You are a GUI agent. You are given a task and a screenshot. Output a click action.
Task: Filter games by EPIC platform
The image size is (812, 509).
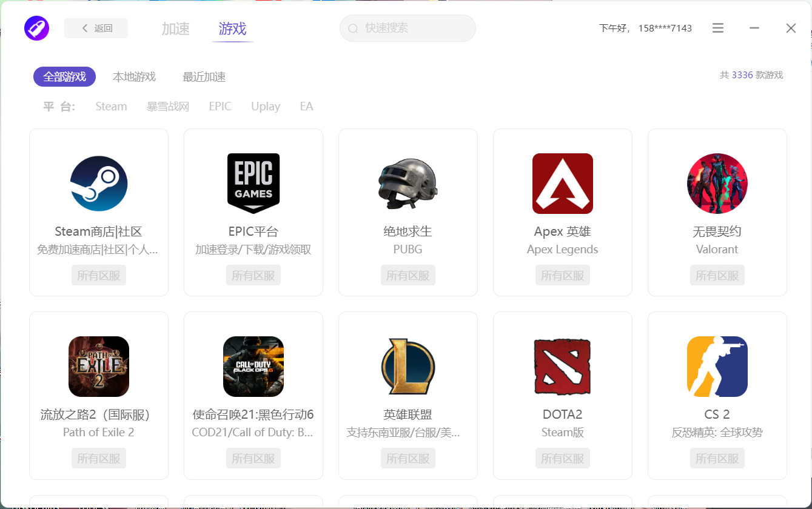point(220,107)
